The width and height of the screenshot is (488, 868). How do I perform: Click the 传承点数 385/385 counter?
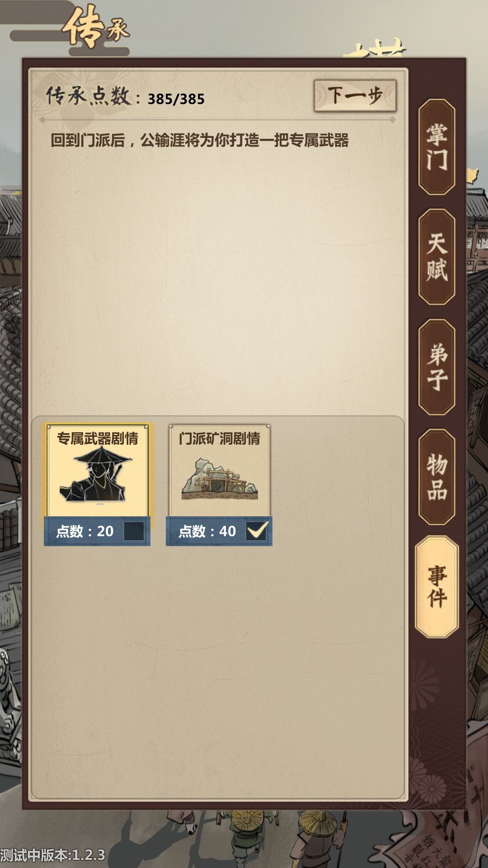click(x=126, y=97)
